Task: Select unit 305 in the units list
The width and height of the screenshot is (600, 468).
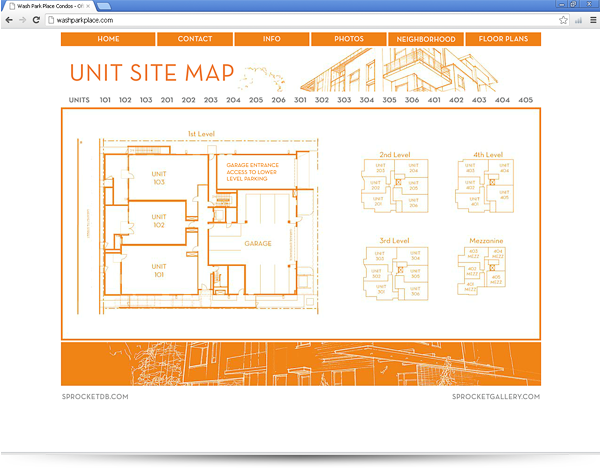Action: point(389,100)
